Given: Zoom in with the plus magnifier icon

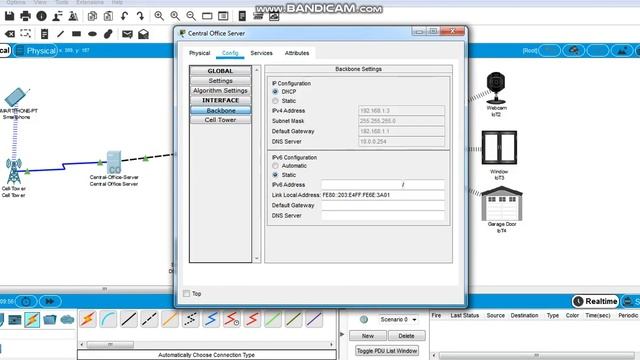Looking at the screenshot, I should (x=159, y=16).
